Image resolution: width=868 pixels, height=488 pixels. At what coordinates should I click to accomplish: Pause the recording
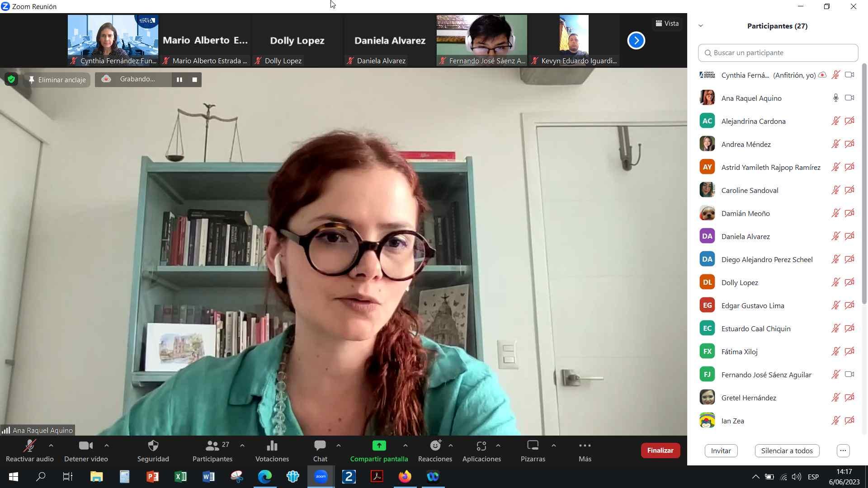point(179,80)
